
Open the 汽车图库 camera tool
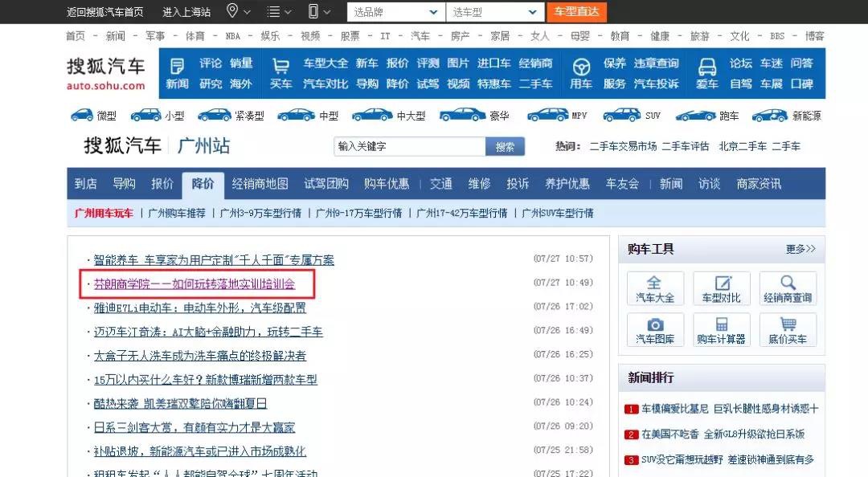(x=655, y=330)
